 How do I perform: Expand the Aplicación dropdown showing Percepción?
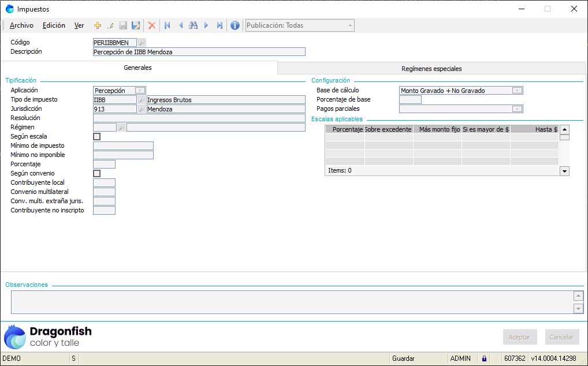[140, 91]
